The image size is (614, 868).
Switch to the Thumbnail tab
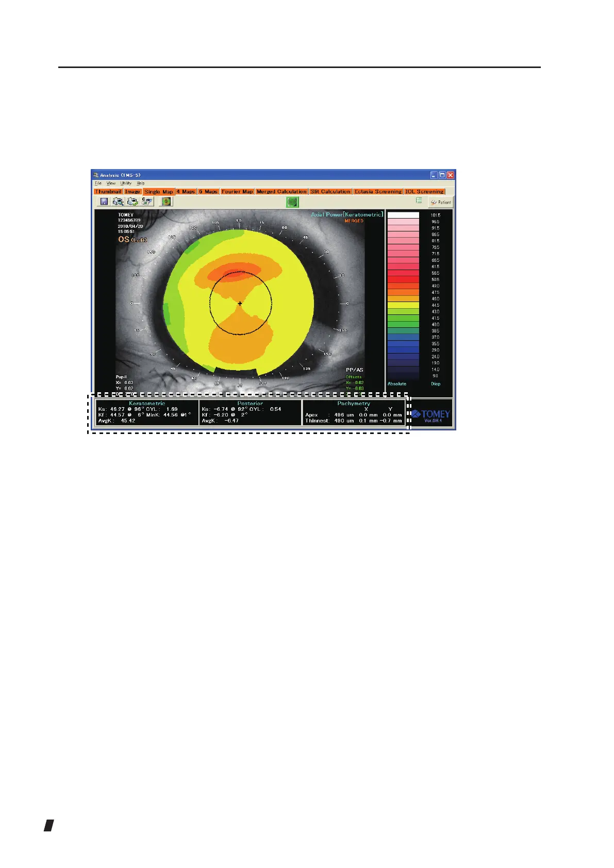(108, 191)
